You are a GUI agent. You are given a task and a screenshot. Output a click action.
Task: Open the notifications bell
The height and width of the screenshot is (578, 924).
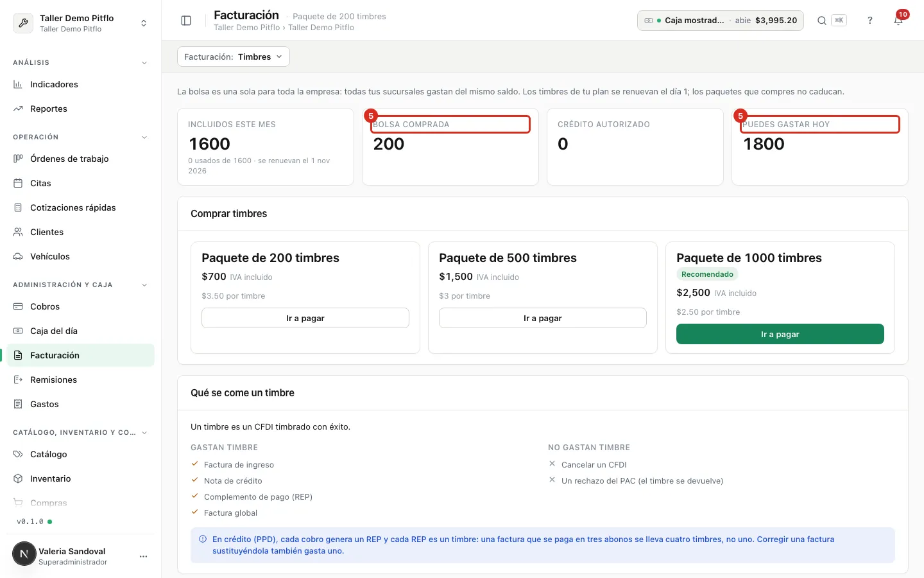coord(898,21)
